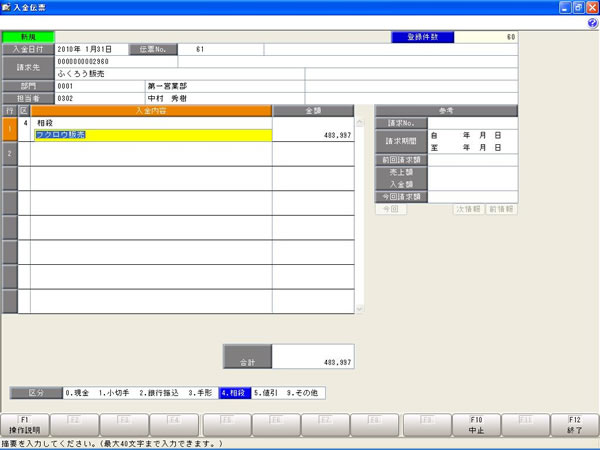
Task: Click the row 1 header cell
Action: [10, 129]
